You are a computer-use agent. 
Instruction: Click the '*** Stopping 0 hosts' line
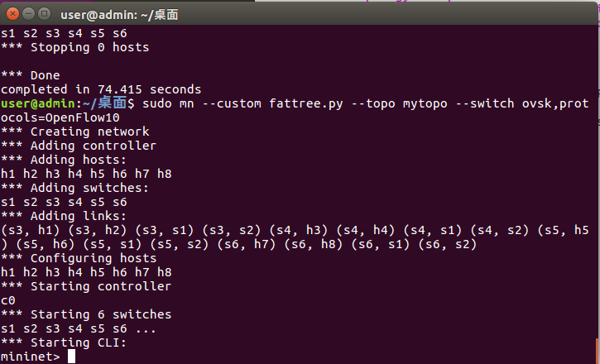coord(75,47)
